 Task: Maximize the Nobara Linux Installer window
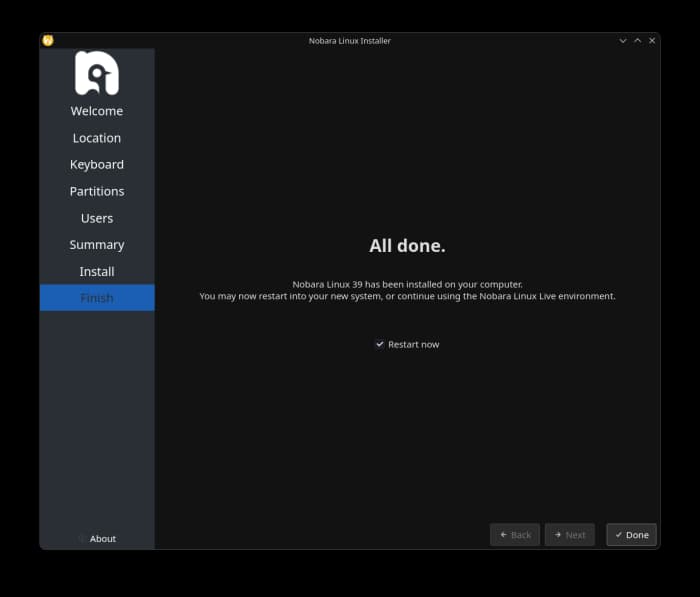point(638,41)
